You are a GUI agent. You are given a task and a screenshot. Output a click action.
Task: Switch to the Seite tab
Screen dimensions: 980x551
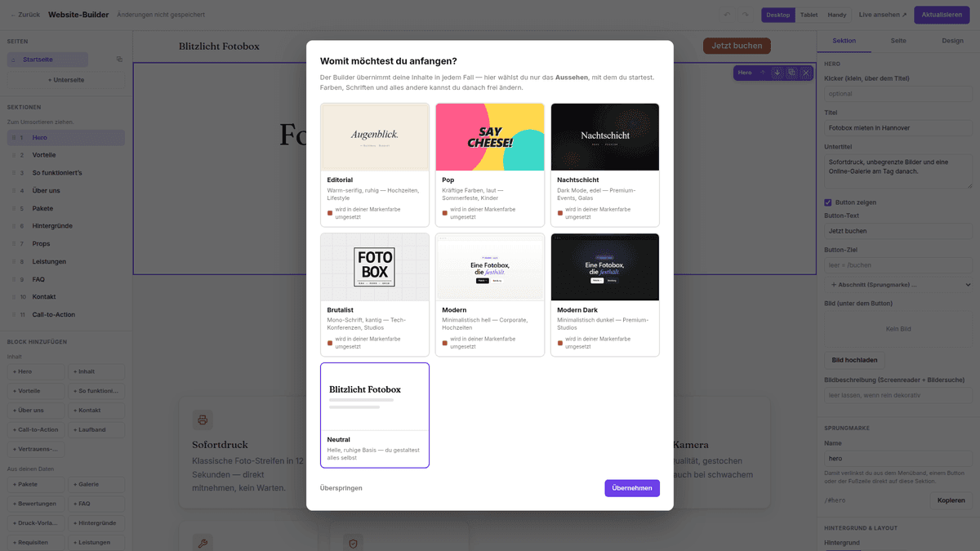tap(898, 40)
